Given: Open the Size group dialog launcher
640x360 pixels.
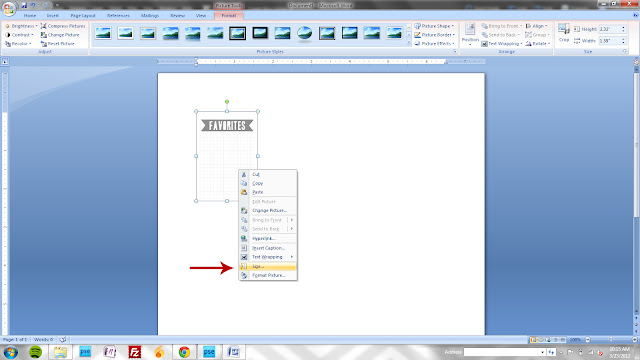Looking at the screenshot, I should 624,52.
